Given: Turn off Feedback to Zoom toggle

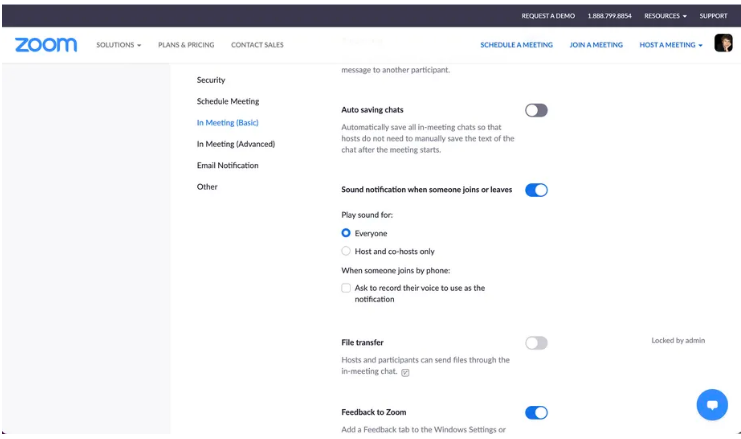Looking at the screenshot, I should point(536,412).
